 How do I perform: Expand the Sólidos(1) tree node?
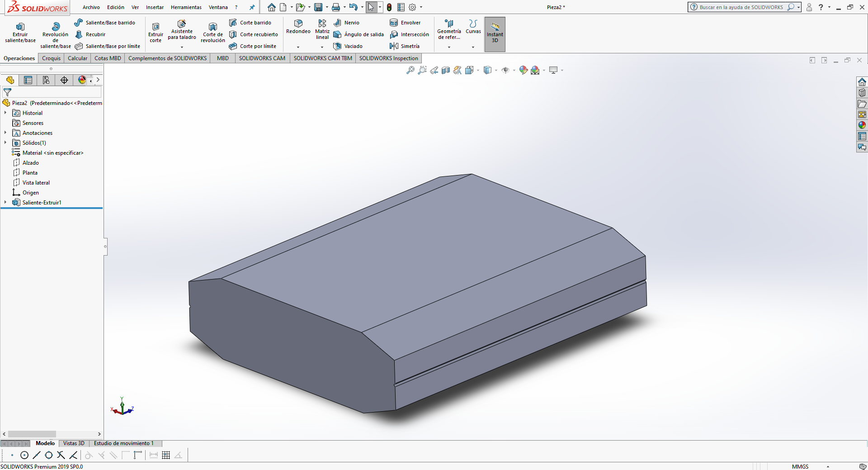5,142
